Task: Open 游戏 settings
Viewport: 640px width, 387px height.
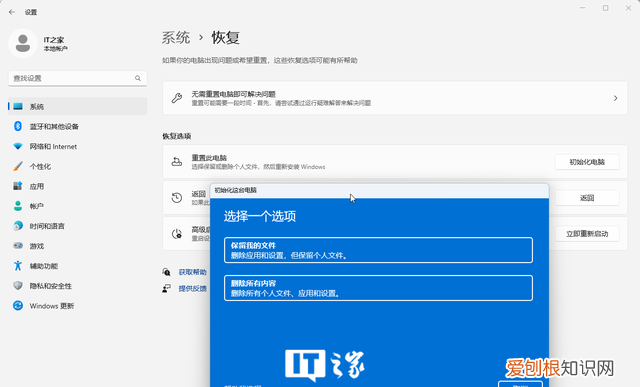Action: (x=78, y=246)
